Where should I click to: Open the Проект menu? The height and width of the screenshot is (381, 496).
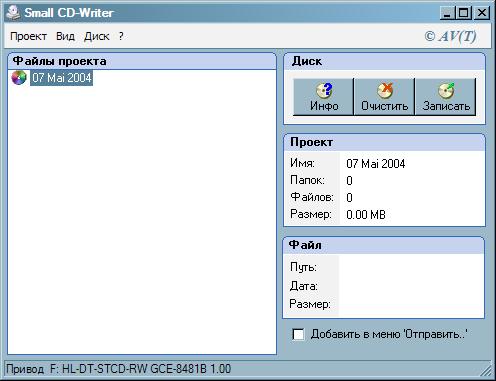pyautogui.click(x=28, y=36)
